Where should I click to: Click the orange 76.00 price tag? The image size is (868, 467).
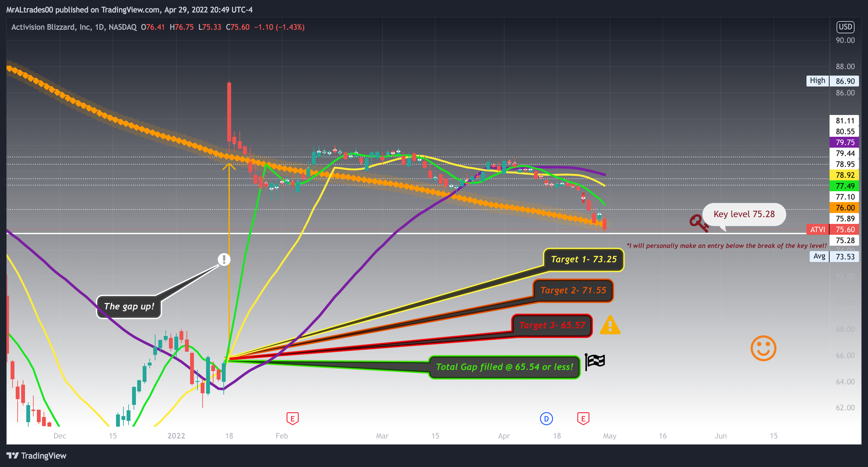[x=844, y=208]
